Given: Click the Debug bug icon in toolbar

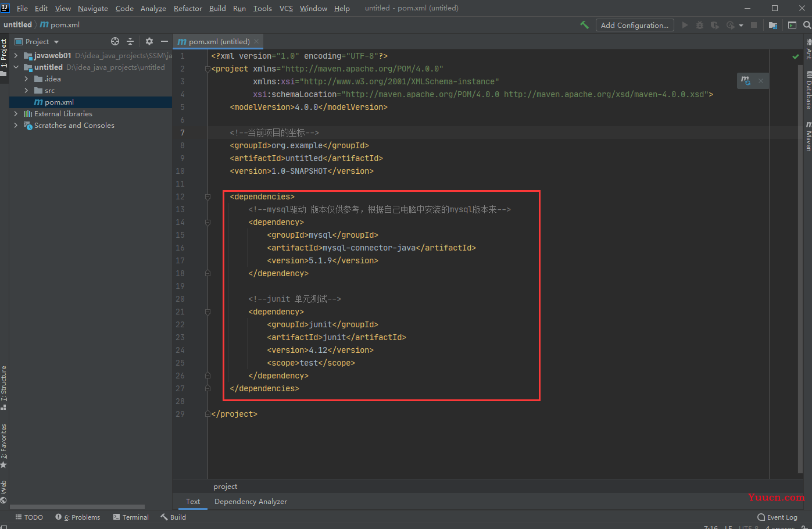Looking at the screenshot, I should click(x=700, y=25).
